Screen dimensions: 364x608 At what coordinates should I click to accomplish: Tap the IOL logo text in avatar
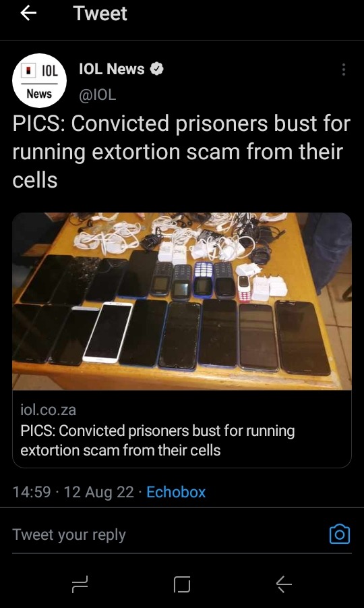pyautogui.click(x=49, y=71)
